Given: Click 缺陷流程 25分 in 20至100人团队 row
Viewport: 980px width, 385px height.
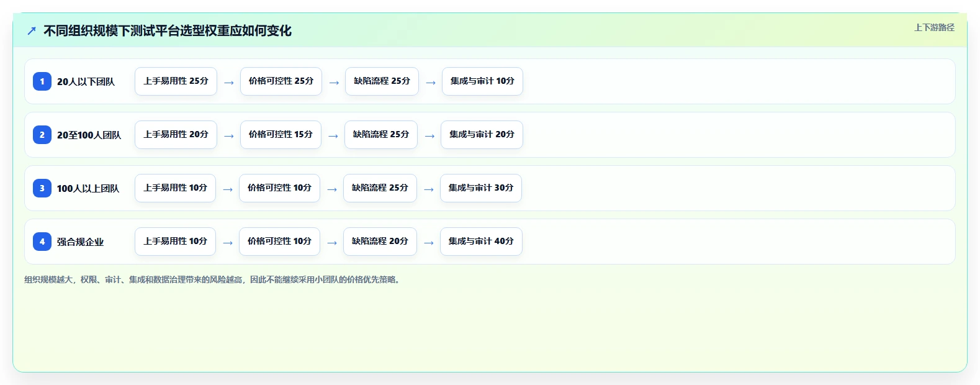Looking at the screenshot, I should coord(381,135).
